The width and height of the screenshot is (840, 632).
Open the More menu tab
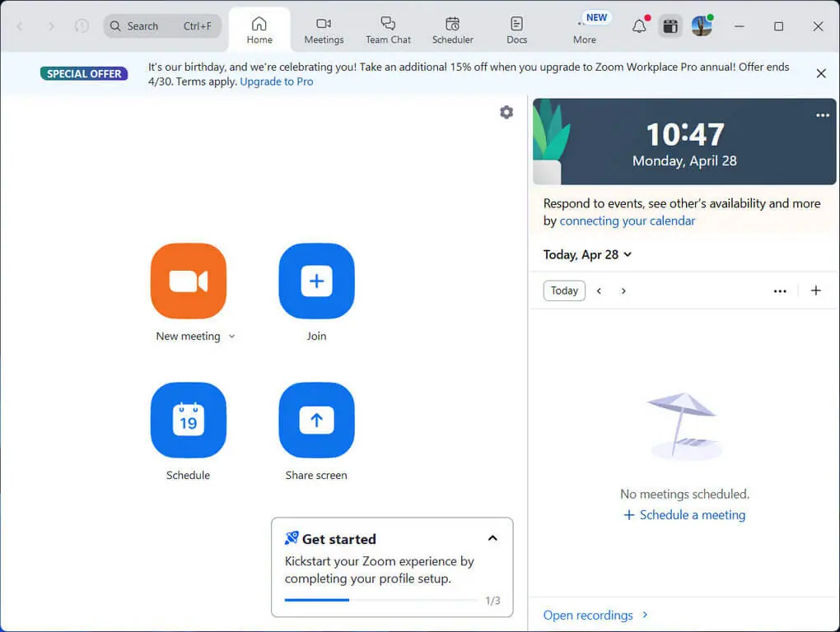pyautogui.click(x=585, y=30)
